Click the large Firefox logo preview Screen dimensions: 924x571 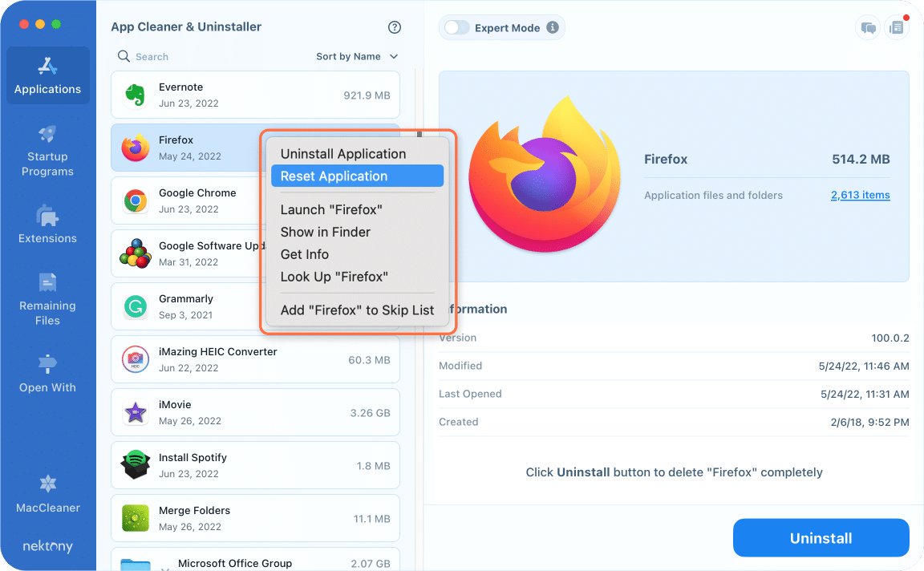tap(545, 174)
